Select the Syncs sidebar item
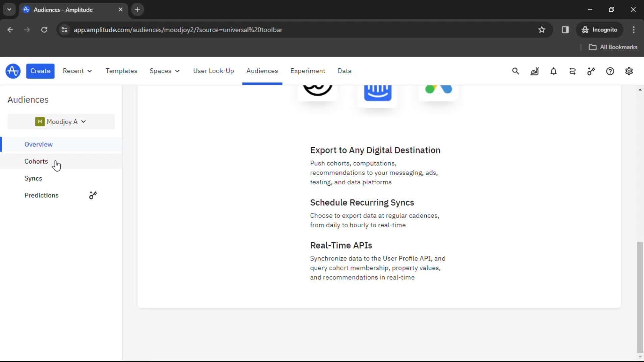644x362 pixels. coord(33,178)
